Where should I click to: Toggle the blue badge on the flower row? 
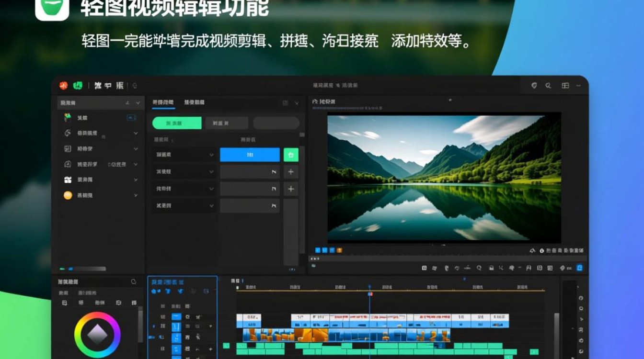coord(131,117)
